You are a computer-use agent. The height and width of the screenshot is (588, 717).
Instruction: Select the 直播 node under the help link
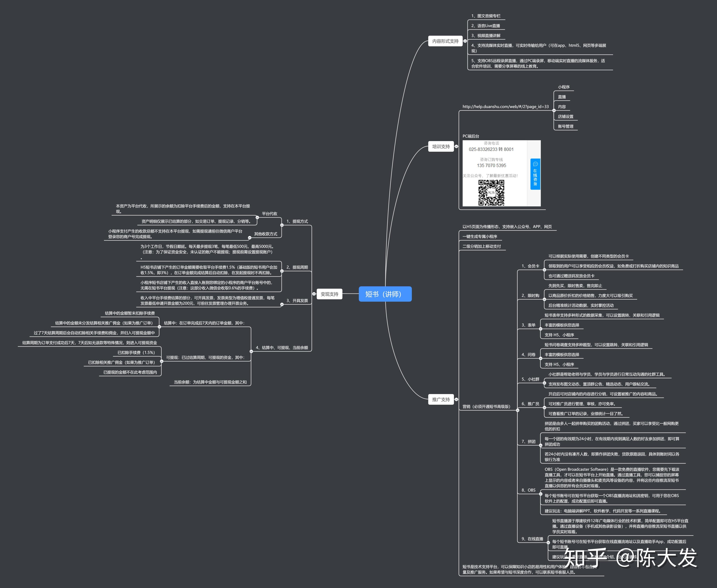click(x=562, y=97)
